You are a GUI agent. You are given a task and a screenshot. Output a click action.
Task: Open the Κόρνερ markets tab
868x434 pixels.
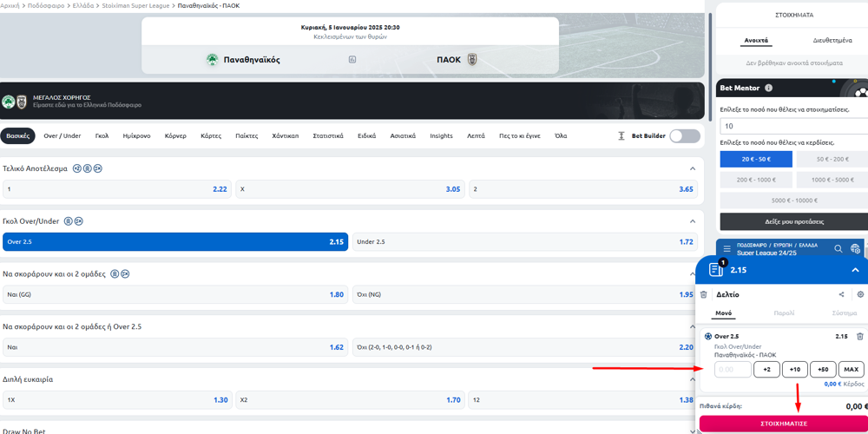click(175, 136)
